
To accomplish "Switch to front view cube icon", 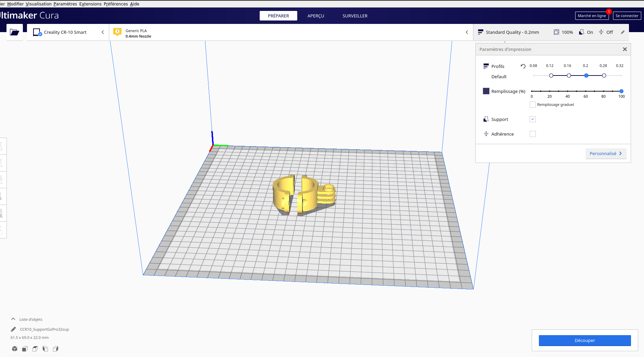I will [x=25, y=349].
